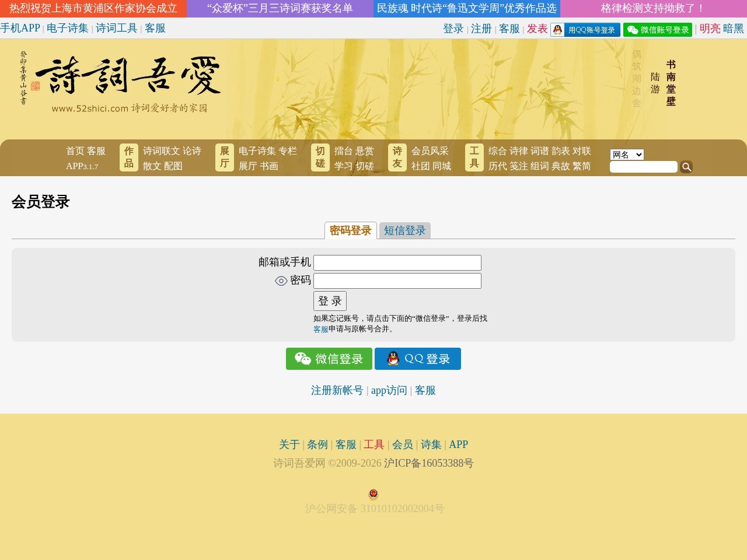Open 论诗 in navigation
This screenshot has height=560, width=747.
tap(192, 151)
